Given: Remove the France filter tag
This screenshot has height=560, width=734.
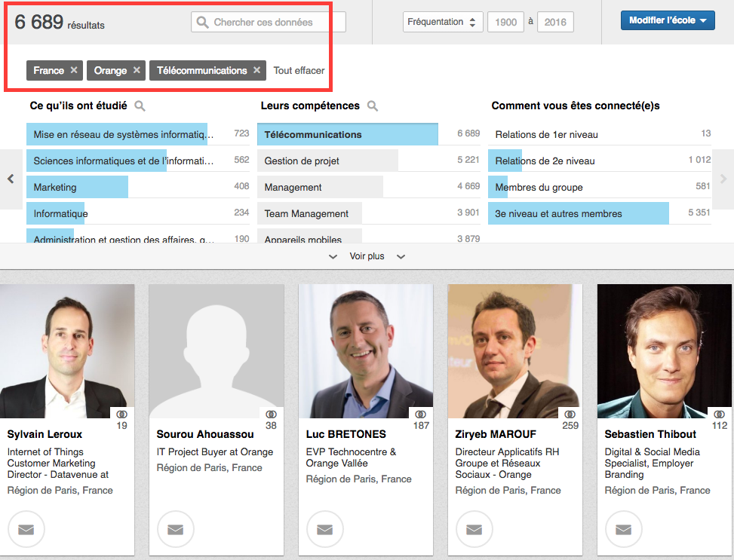Looking at the screenshot, I should click(74, 70).
